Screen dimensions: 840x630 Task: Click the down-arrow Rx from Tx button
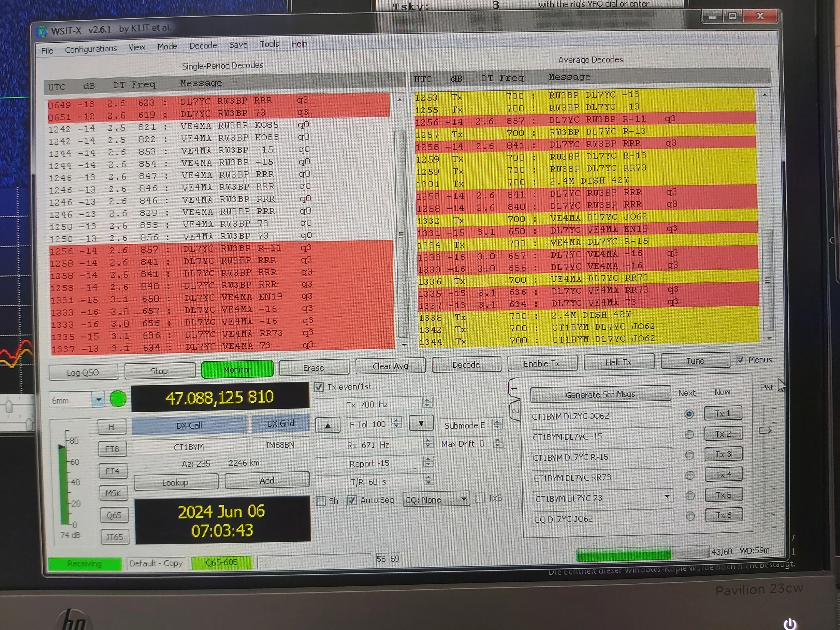[x=421, y=423]
